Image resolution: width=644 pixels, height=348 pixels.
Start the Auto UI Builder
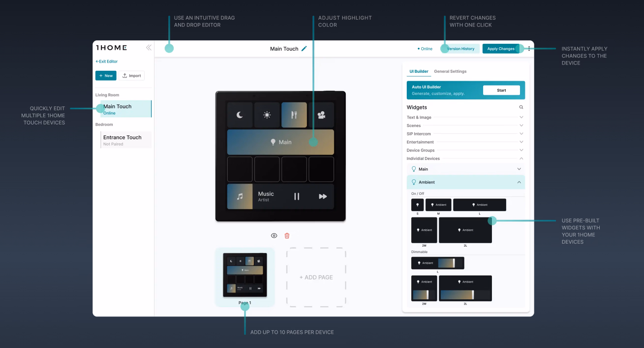(x=501, y=90)
